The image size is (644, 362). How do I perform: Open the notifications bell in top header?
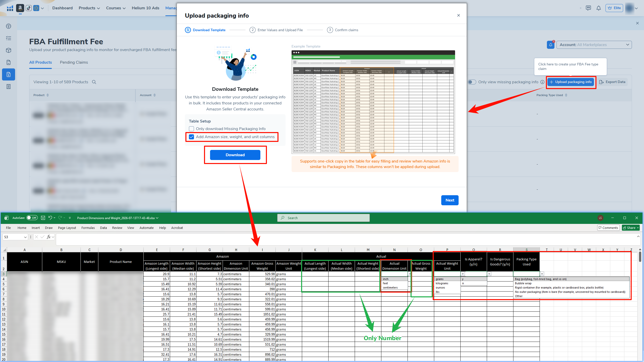click(599, 8)
